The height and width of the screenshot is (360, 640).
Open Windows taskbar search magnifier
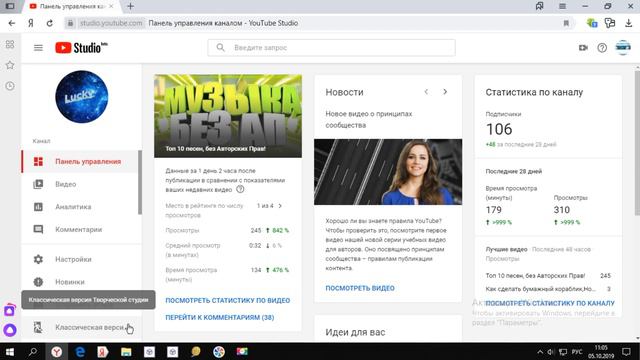(x=33, y=351)
